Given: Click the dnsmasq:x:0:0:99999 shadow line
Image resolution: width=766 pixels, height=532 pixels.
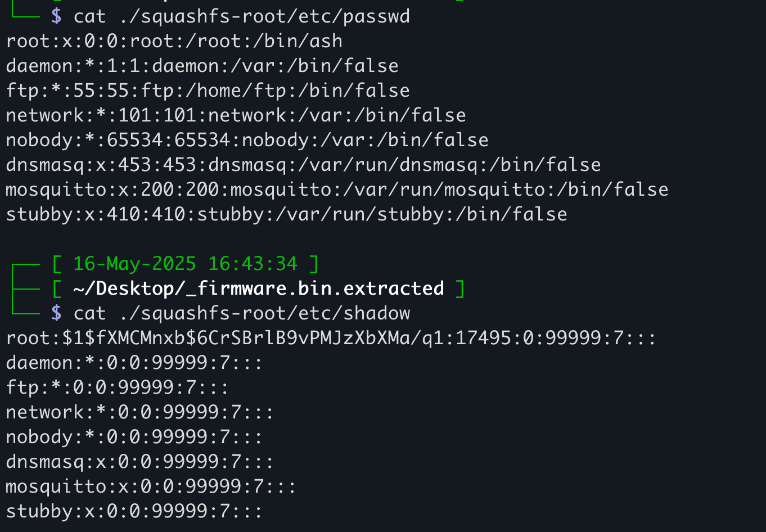Looking at the screenshot, I should click(x=140, y=462).
